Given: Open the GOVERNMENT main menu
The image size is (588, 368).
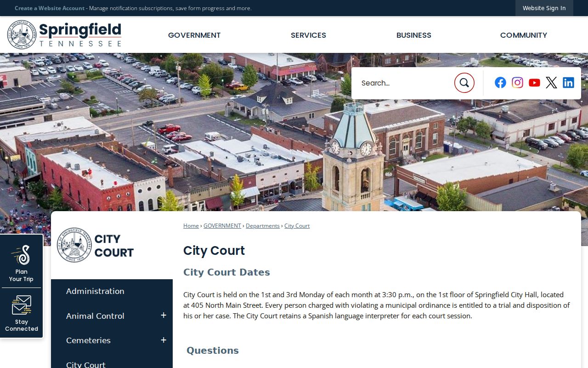Looking at the screenshot, I should tap(194, 35).
